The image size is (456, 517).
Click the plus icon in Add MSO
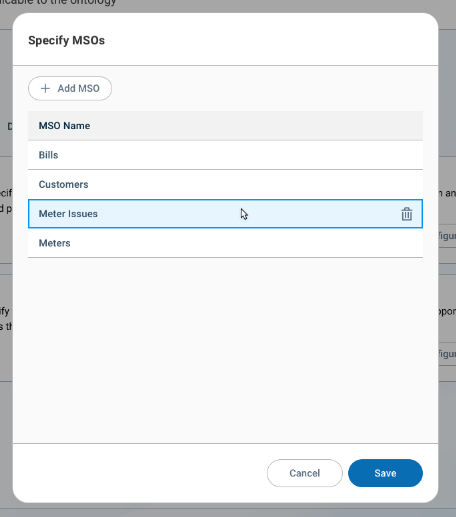pyautogui.click(x=45, y=88)
